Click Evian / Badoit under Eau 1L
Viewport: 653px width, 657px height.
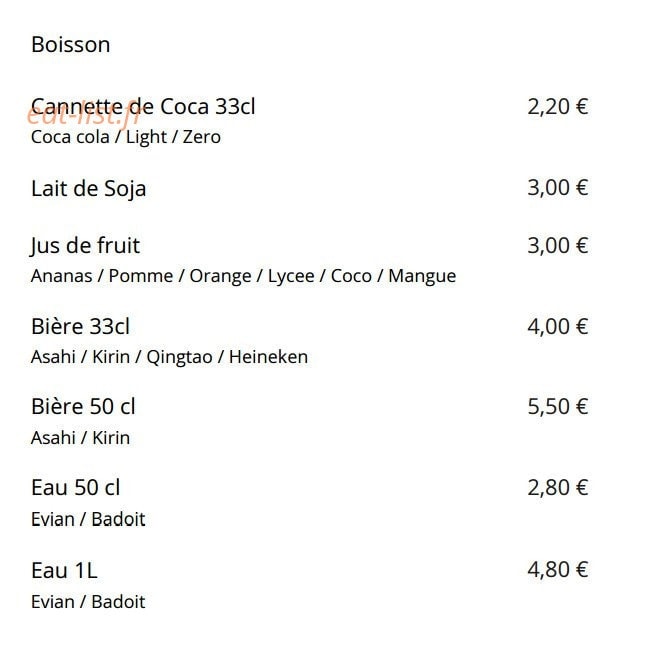(x=88, y=602)
